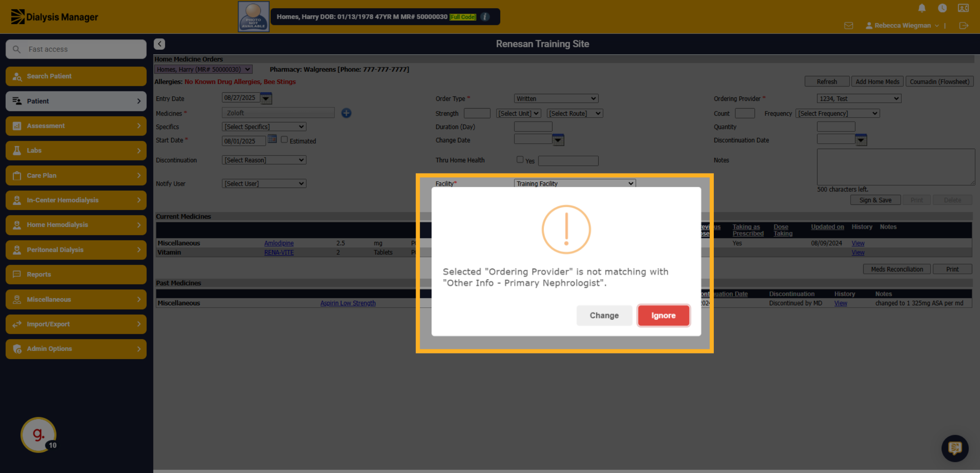Viewport: 980px width, 473px height.
Task: View history for the Amlodipine row
Action: pos(858,243)
